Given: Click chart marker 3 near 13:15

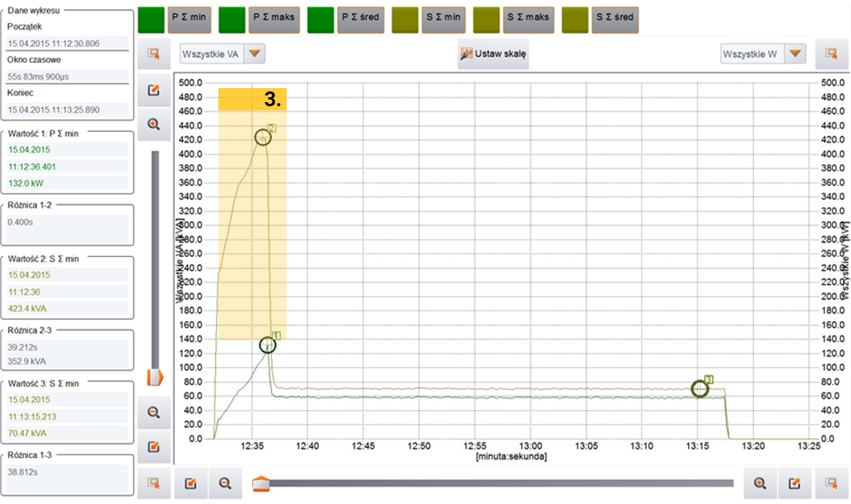Looking at the screenshot, I should pos(699,389).
